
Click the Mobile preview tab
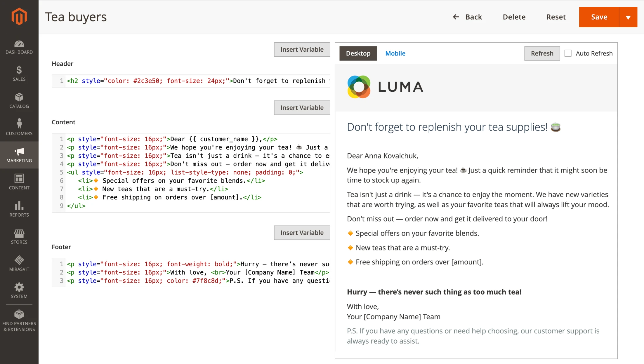[395, 53]
